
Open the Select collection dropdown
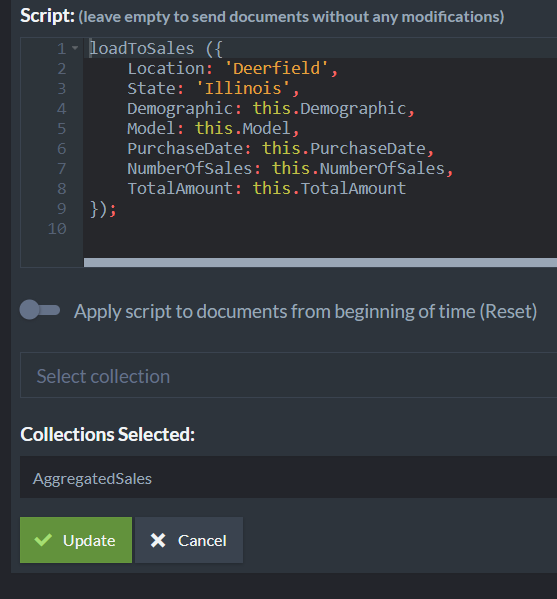tap(288, 375)
